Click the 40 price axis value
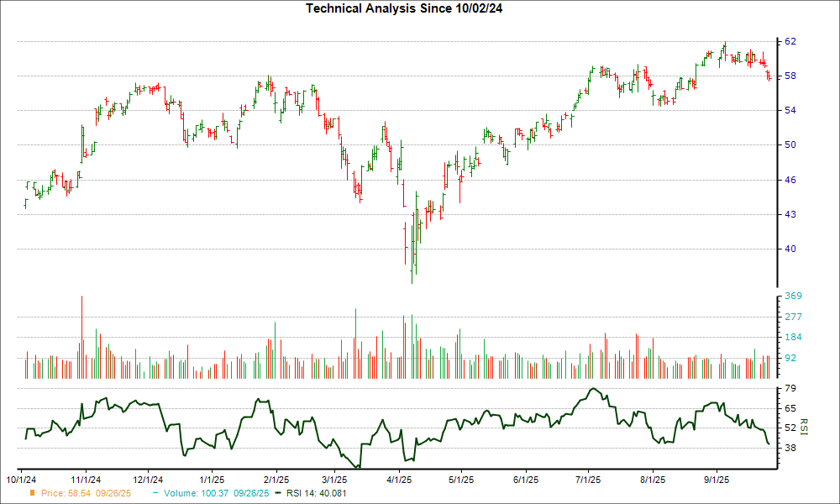The width and height of the screenshot is (840, 504). (x=790, y=249)
